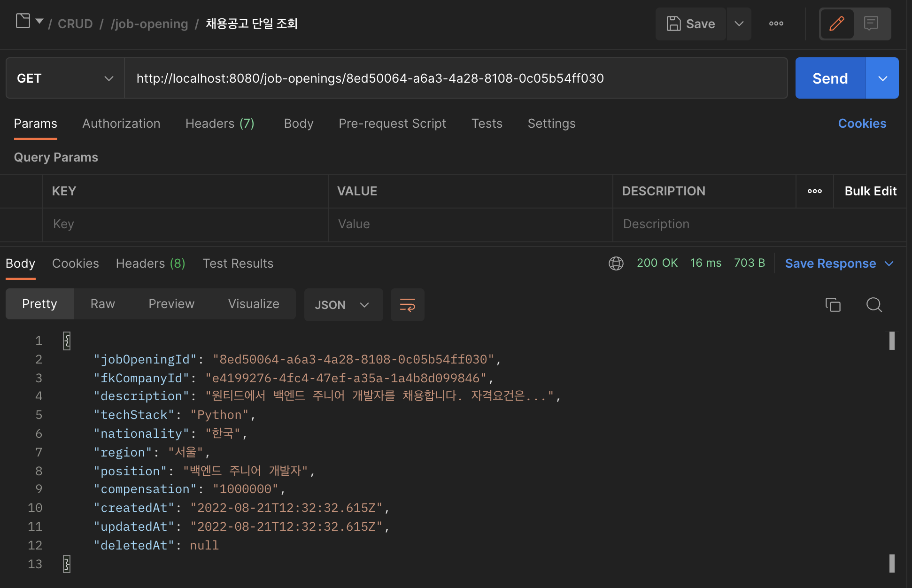Viewport: 912px width, 588px height.
Task: Select the Params tab
Action: point(36,124)
